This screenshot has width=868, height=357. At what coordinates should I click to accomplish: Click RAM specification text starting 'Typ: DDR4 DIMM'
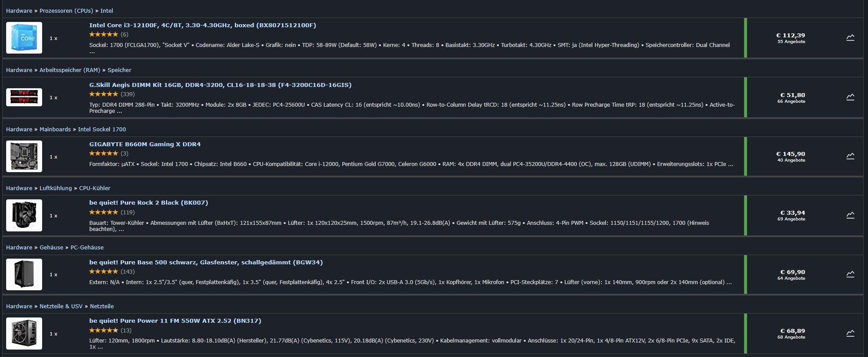click(x=412, y=108)
